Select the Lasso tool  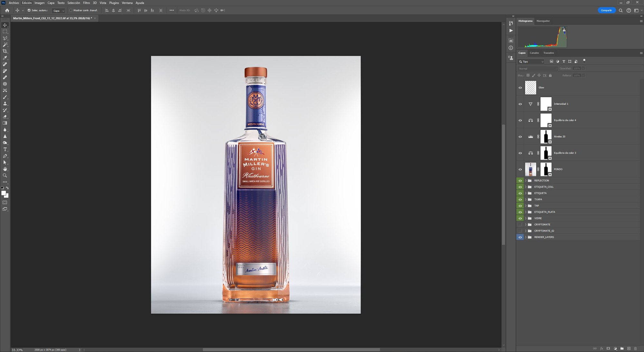[x=5, y=38]
